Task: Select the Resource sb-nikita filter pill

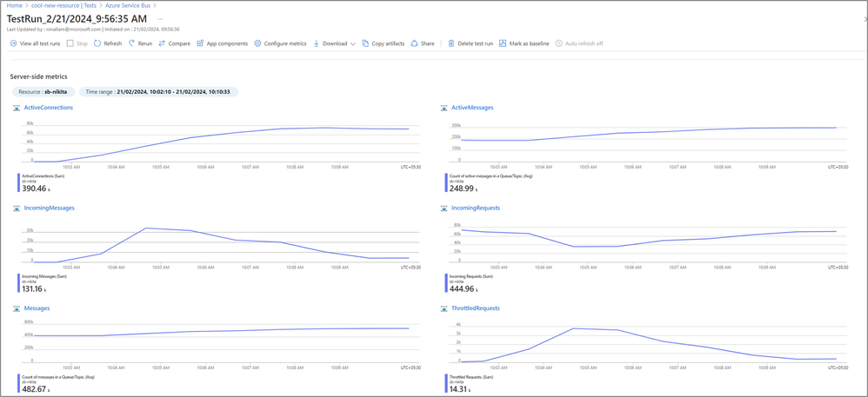Action: pyautogui.click(x=43, y=92)
